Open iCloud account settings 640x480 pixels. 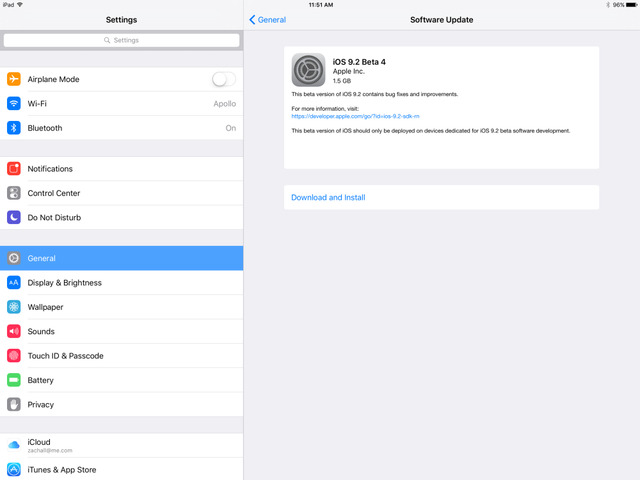(122, 445)
